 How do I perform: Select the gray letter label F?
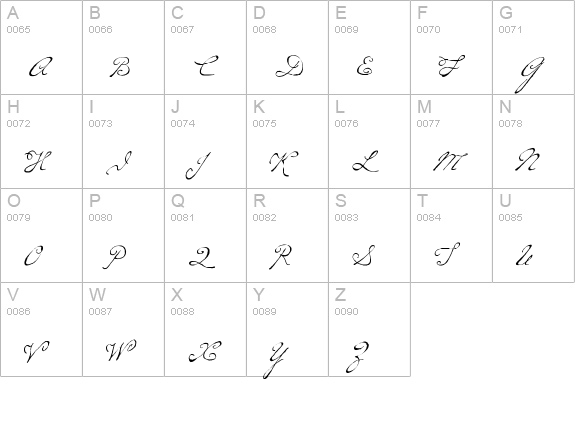(422, 13)
